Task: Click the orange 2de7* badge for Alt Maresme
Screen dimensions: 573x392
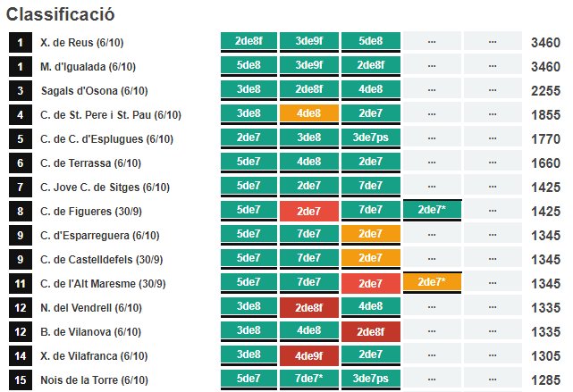Action: point(432,282)
